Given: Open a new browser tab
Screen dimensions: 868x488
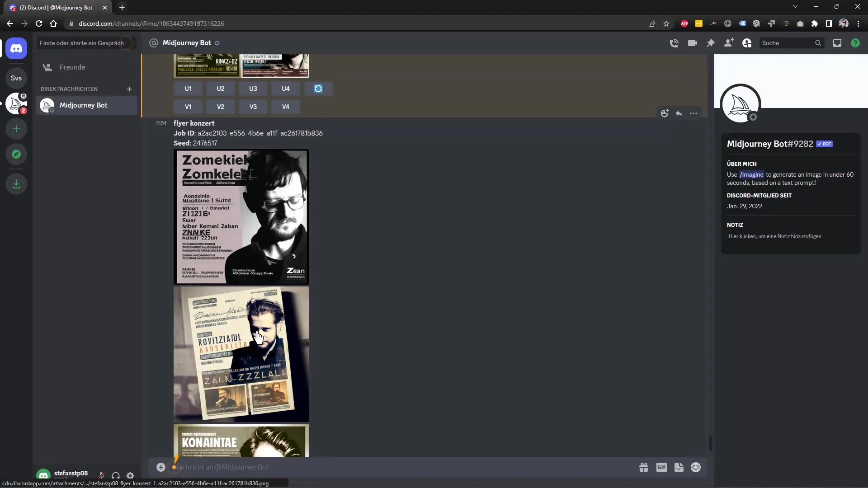Looking at the screenshot, I should (122, 8).
